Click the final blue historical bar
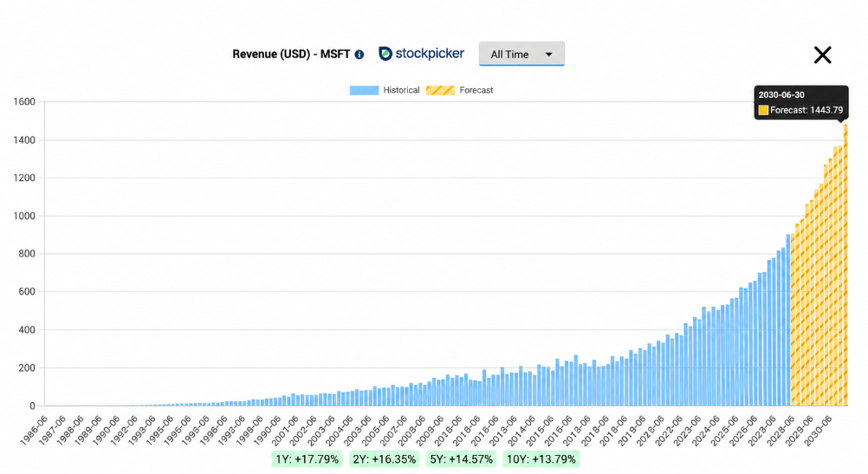The height and width of the screenshot is (474, 868). pos(788,320)
